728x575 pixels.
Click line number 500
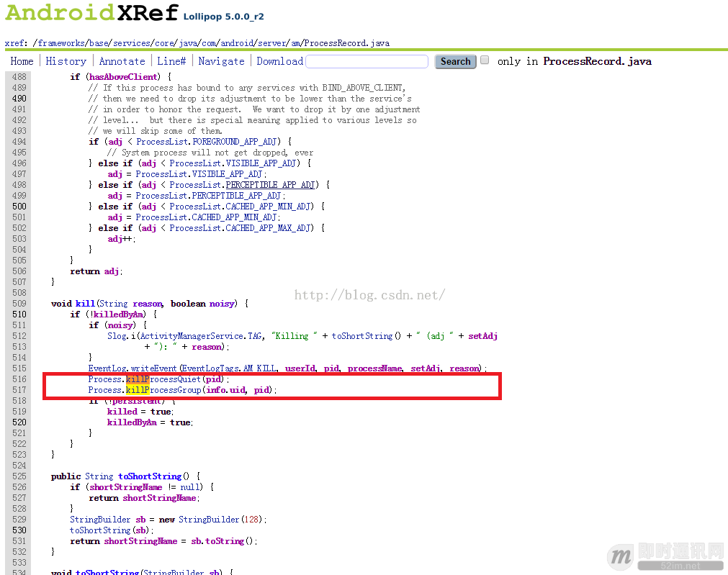point(19,206)
